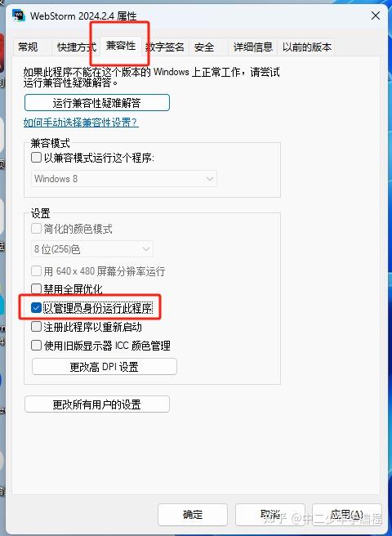Viewport: 392px width, 536px height.
Task: Open the 如何手动选择兼容性设置 link
Action: pos(81,123)
